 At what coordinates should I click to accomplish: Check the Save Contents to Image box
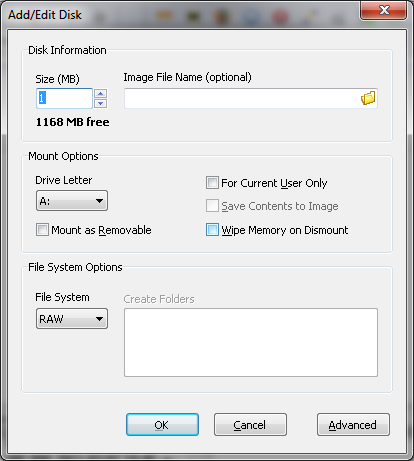click(x=212, y=206)
